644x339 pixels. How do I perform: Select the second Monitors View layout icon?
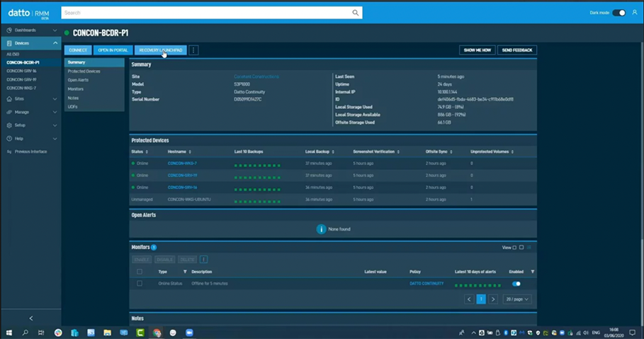521,248
